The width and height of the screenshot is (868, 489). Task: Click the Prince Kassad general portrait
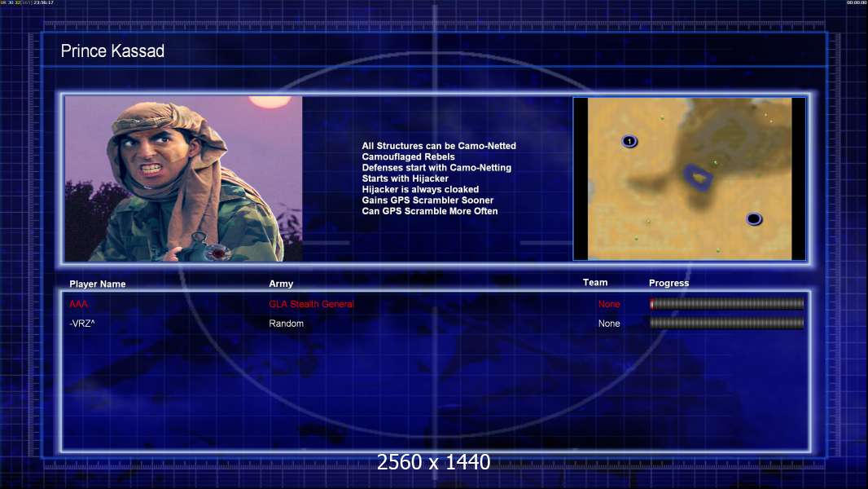tap(184, 178)
